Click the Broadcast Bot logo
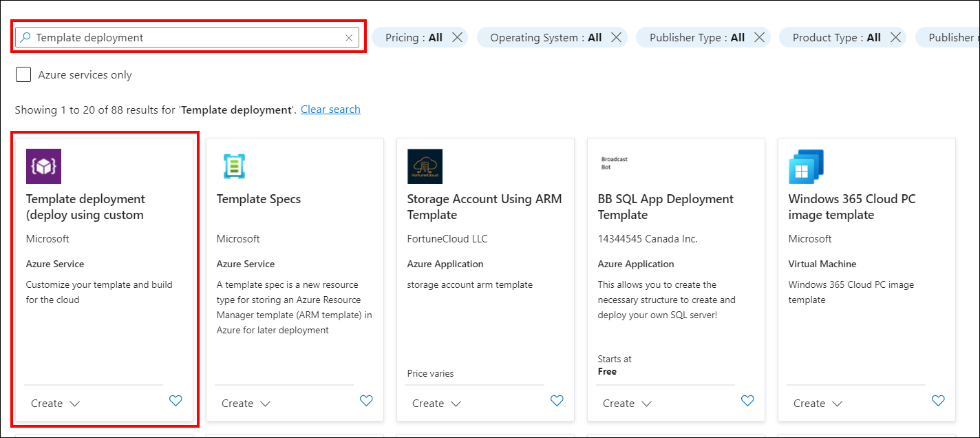 [x=614, y=163]
